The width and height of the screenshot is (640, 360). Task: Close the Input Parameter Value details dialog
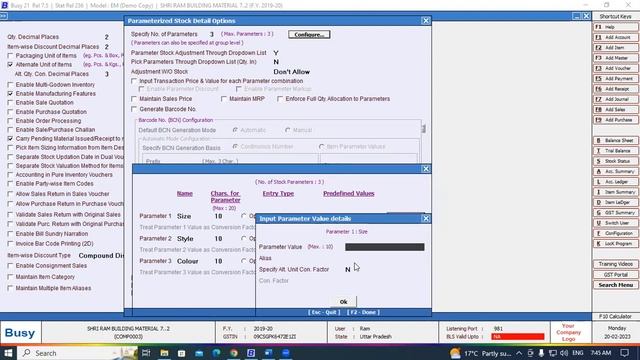(x=426, y=218)
